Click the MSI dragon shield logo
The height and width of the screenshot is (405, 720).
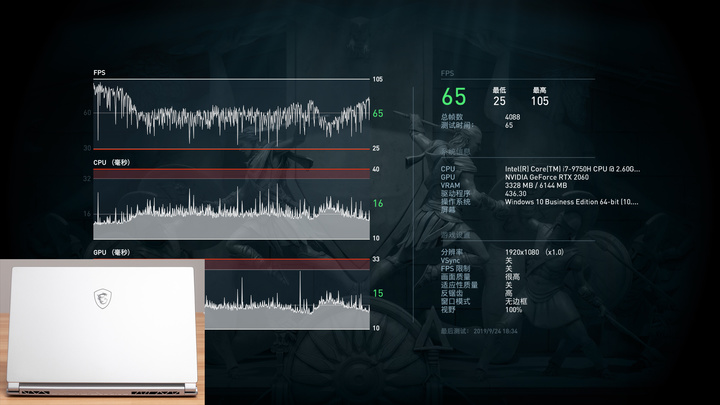[x=102, y=298]
